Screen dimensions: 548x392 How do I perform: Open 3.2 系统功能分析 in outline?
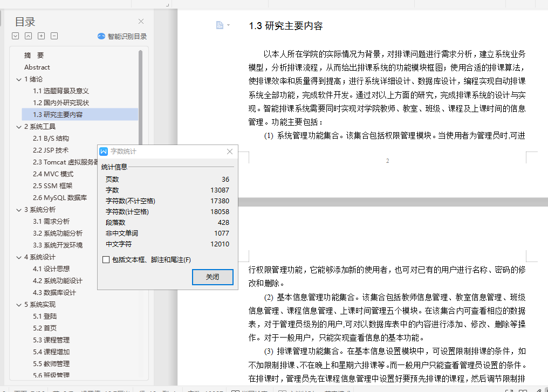(58, 233)
